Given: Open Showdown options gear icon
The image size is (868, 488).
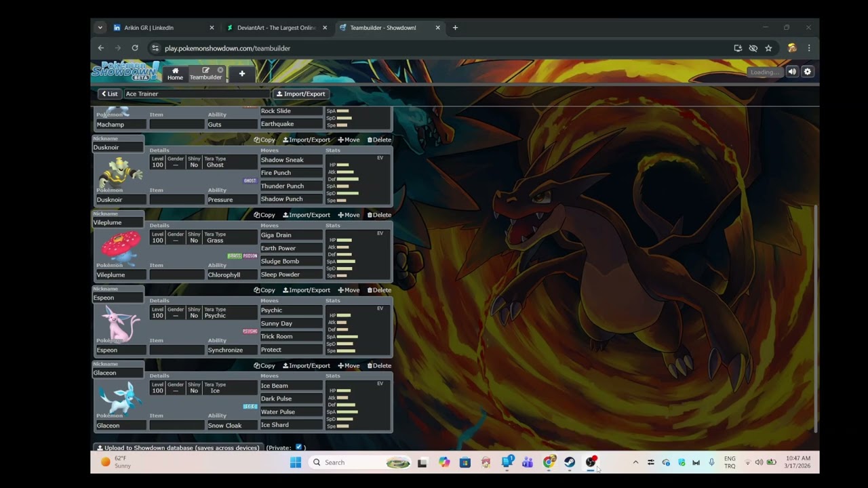Looking at the screenshot, I should point(807,72).
